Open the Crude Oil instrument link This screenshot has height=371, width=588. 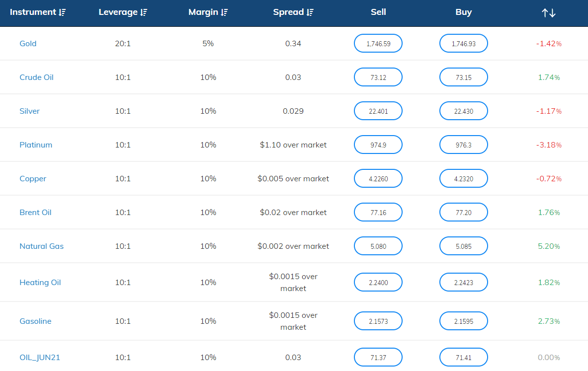pyautogui.click(x=36, y=77)
